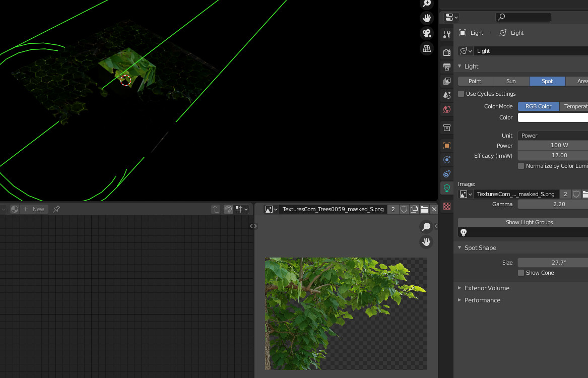Viewport: 588px width, 378px height.
Task: Open the Tool properties tab
Action: coord(446,35)
